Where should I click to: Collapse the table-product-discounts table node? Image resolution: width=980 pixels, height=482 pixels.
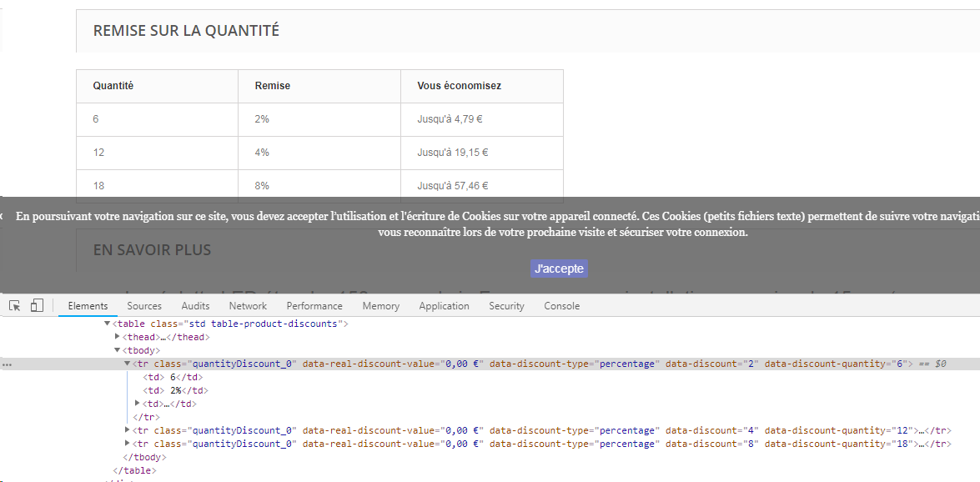[107, 324]
